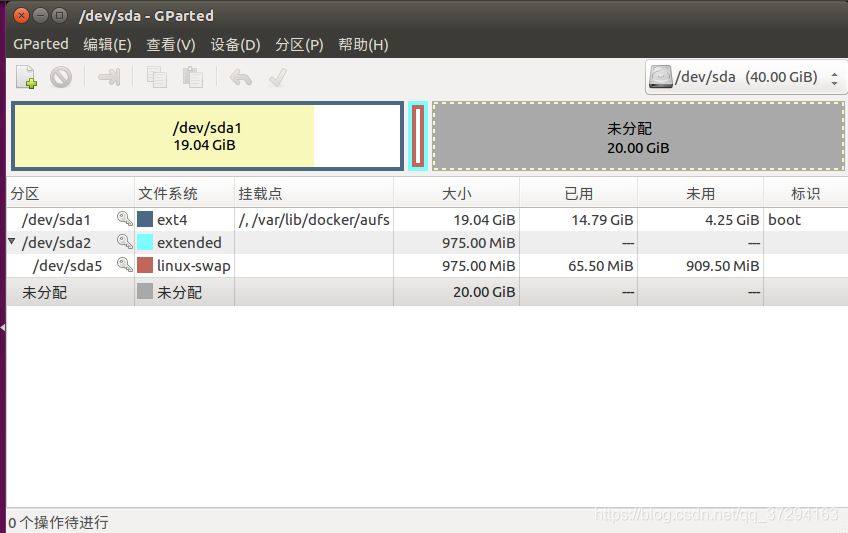The width and height of the screenshot is (848, 533).
Task: Select the 未分配 20.00 GiB block in disk map
Action: pyautogui.click(x=638, y=136)
